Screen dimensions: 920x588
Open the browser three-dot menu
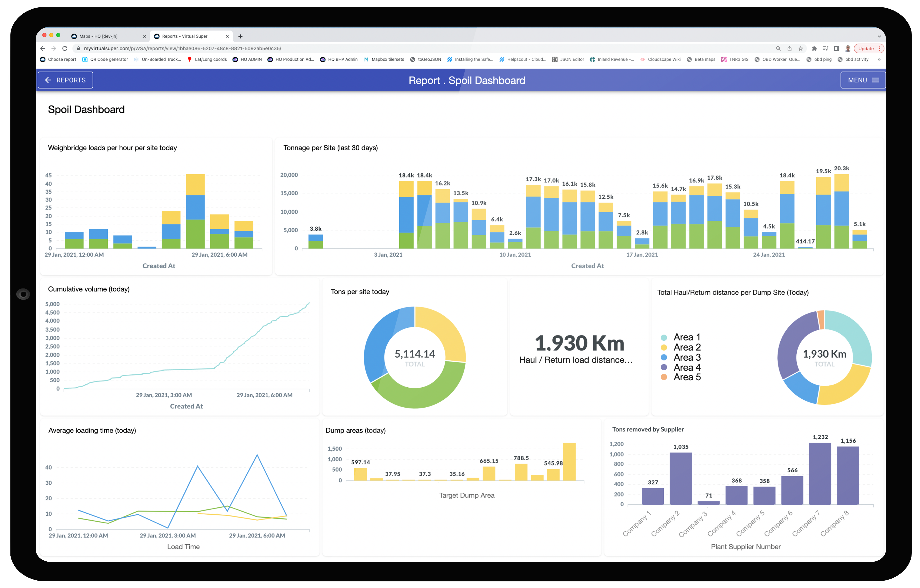pyautogui.click(x=880, y=49)
